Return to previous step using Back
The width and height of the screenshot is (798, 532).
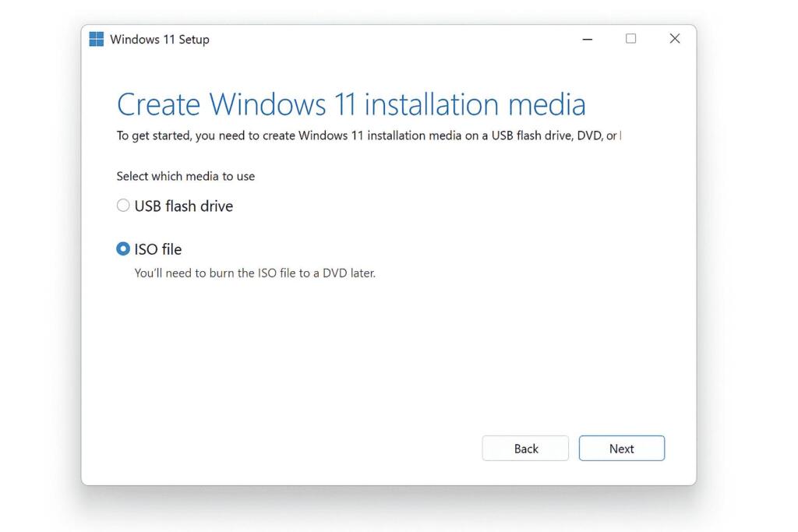525,448
